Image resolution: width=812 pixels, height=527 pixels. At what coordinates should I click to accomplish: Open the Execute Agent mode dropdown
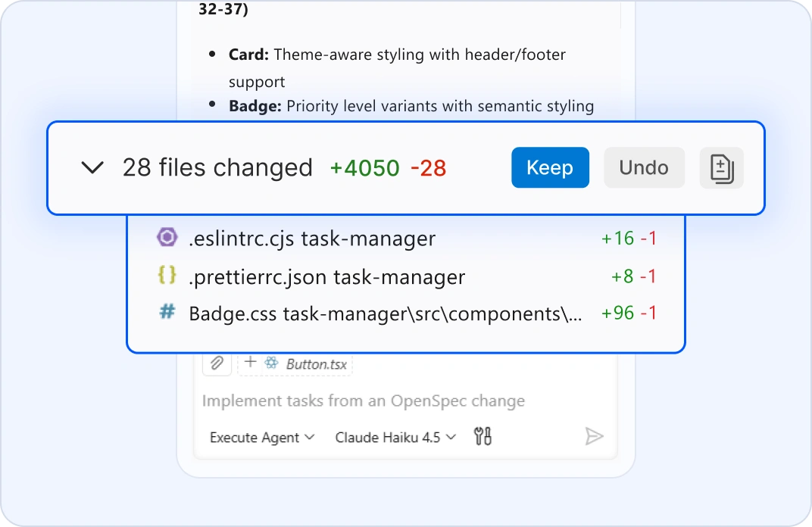coord(262,437)
